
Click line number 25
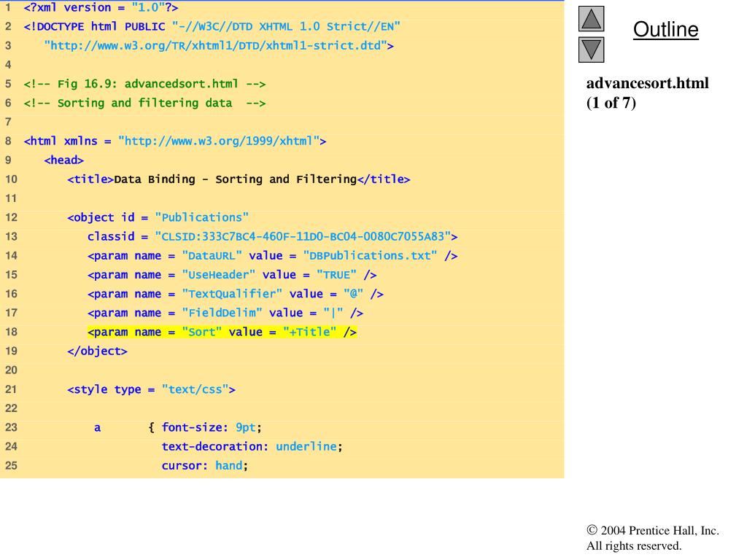(x=11, y=466)
